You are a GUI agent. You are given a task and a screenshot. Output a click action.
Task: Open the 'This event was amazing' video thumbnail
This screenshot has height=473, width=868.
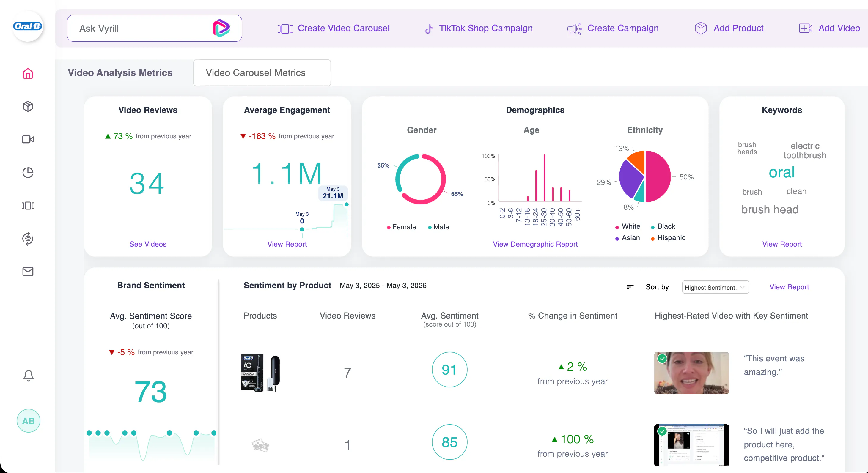(691, 373)
